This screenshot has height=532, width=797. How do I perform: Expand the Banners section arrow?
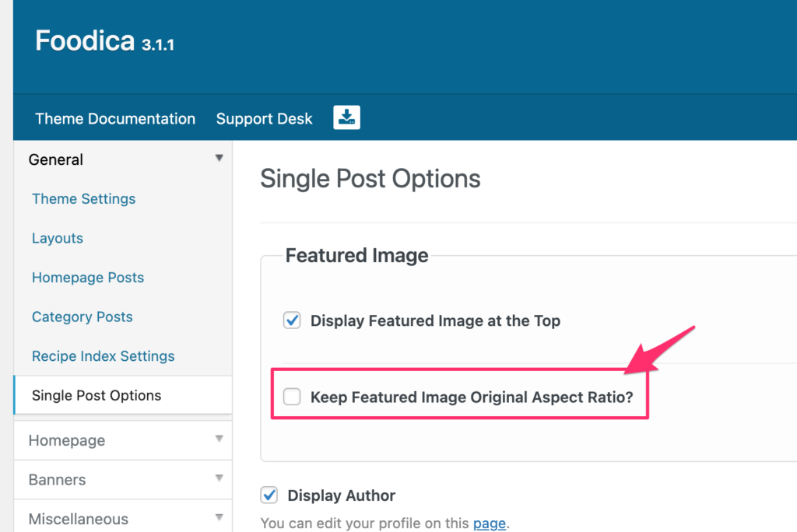click(x=219, y=478)
